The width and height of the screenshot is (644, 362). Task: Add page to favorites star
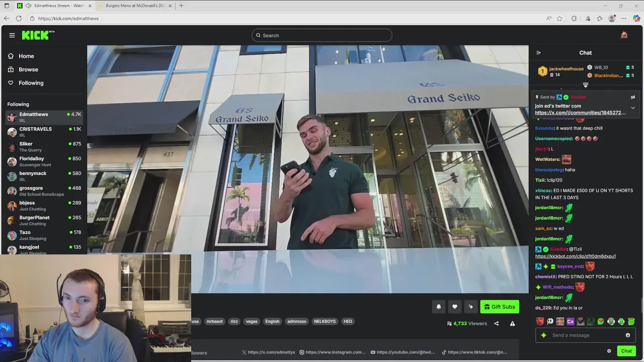point(559,19)
